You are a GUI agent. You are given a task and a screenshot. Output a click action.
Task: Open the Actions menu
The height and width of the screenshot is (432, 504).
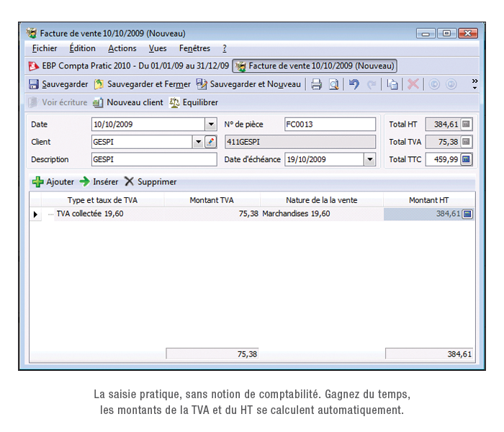click(122, 49)
